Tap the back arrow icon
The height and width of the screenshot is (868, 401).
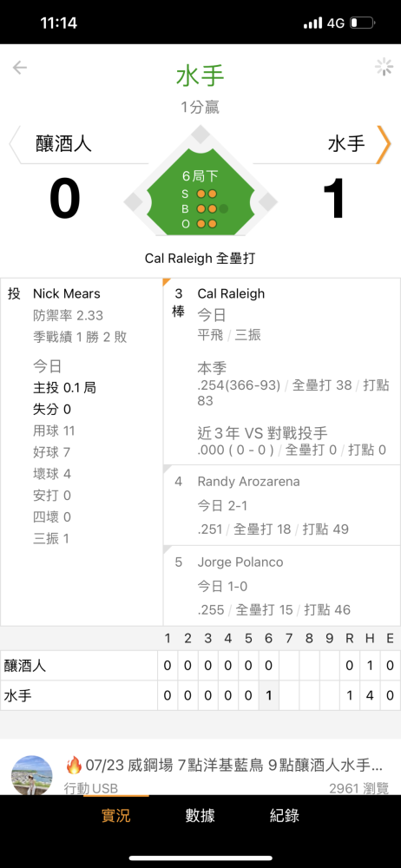point(20,68)
